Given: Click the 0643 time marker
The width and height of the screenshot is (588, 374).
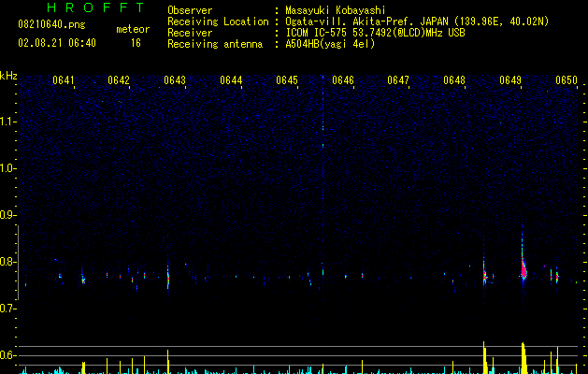Looking at the screenshot, I should (175, 80).
